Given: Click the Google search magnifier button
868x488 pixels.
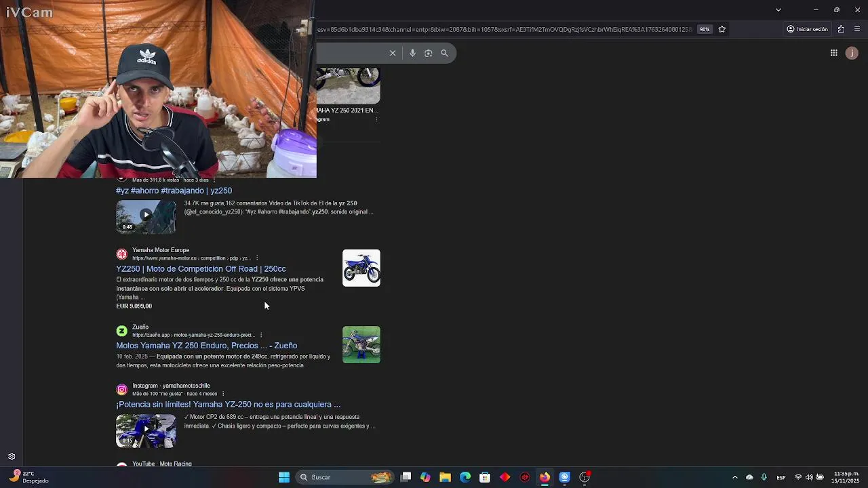Looking at the screenshot, I should tap(445, 53).
